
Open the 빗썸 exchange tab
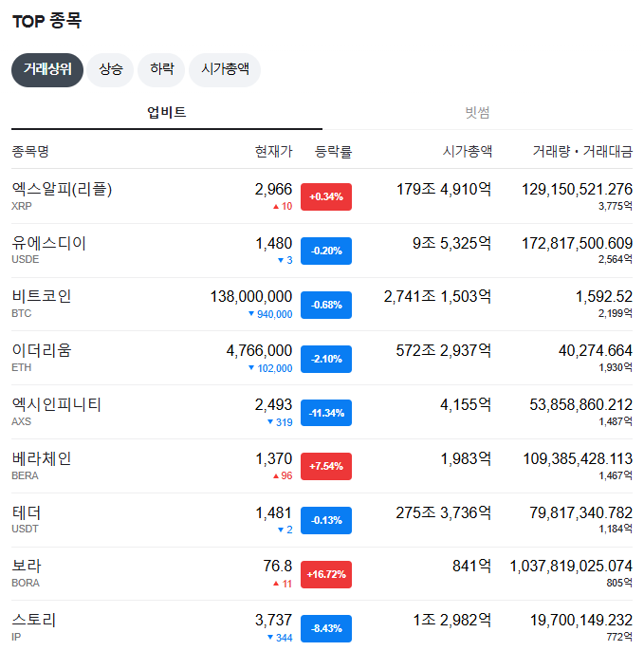pyautogui.click(x=477, y=113)
